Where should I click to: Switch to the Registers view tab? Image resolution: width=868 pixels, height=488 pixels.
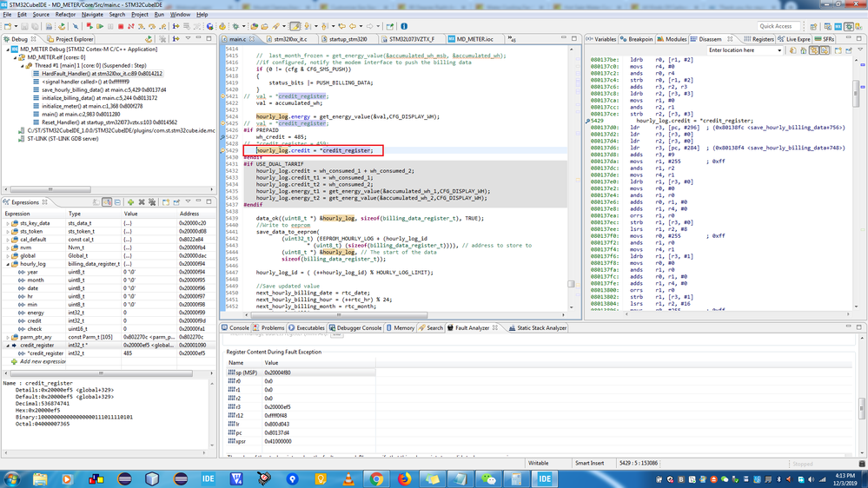coord(759,39)
